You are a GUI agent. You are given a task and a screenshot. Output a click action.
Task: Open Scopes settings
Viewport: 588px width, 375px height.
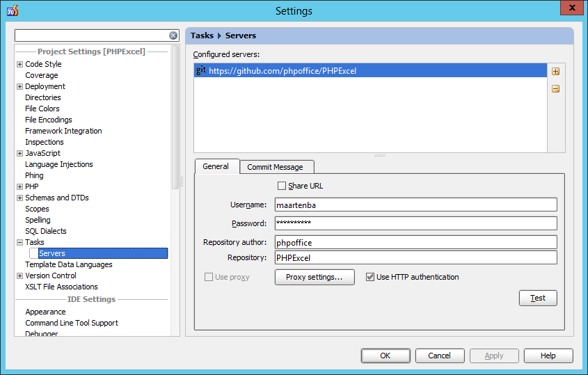(37, 209)
